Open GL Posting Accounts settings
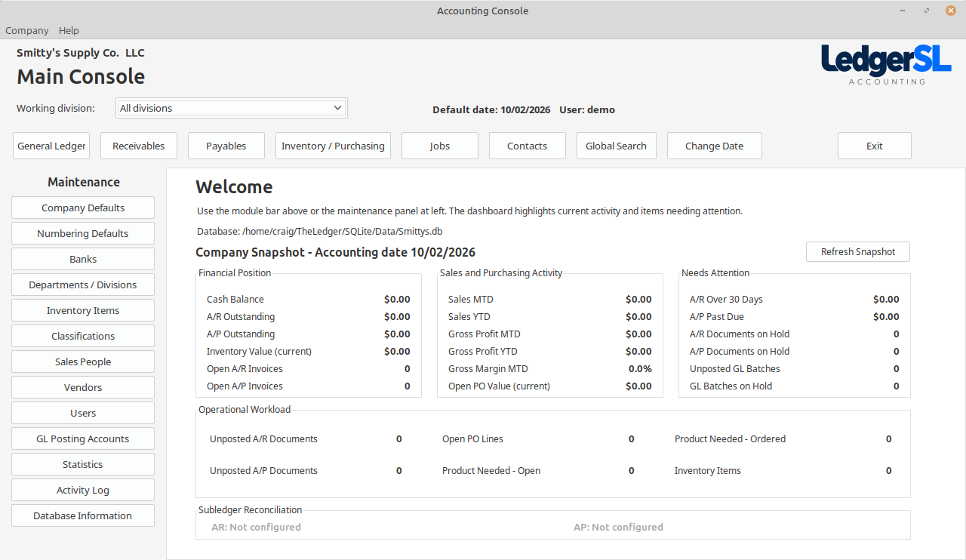Screen dimensions: 966x560 [x=83, y=439]
